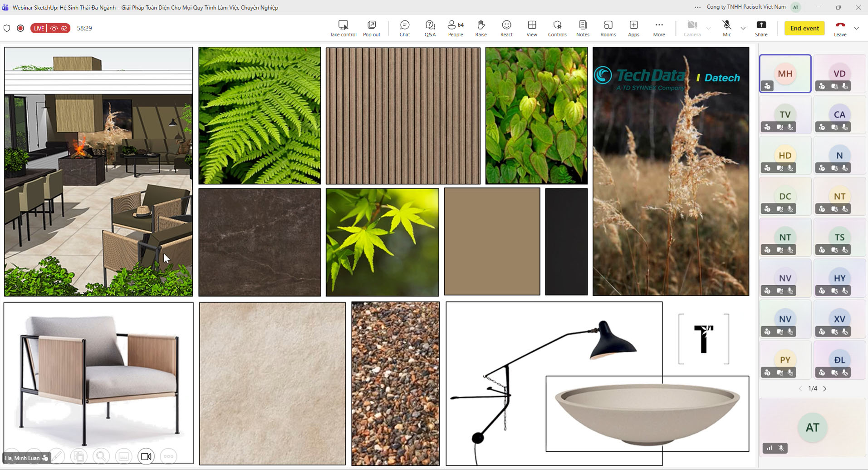The width and height of the screenshot is (868, 470).
Task: Open the More actions menu
Action: click(659, 28)
